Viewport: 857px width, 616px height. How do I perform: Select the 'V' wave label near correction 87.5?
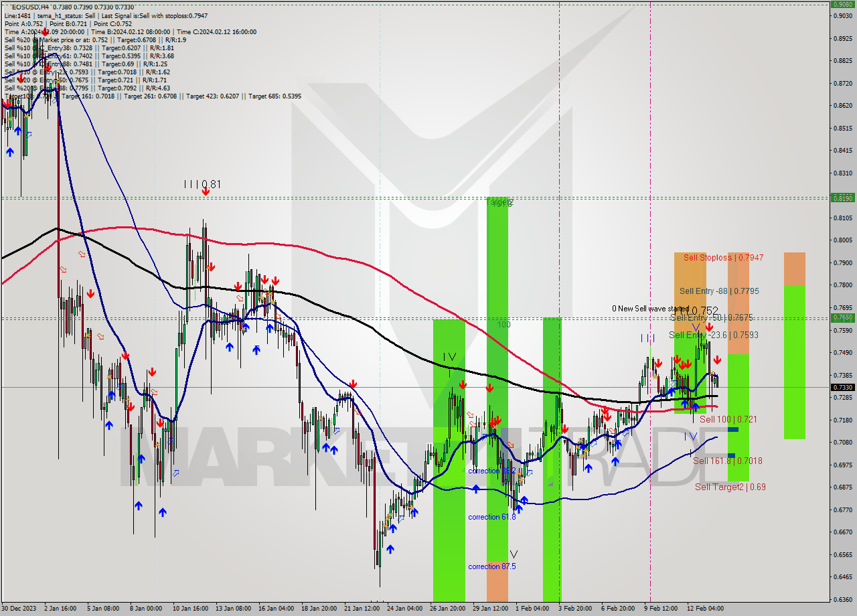pos(514,554)
